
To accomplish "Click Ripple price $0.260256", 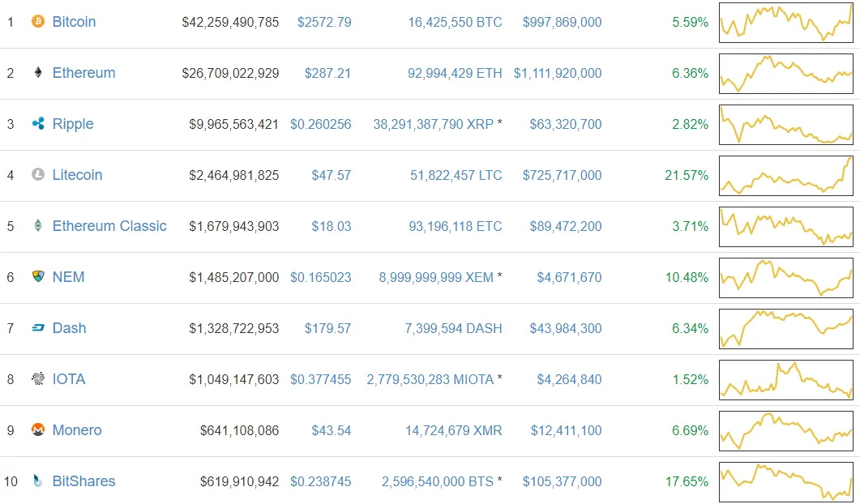I will click(321, 124).
